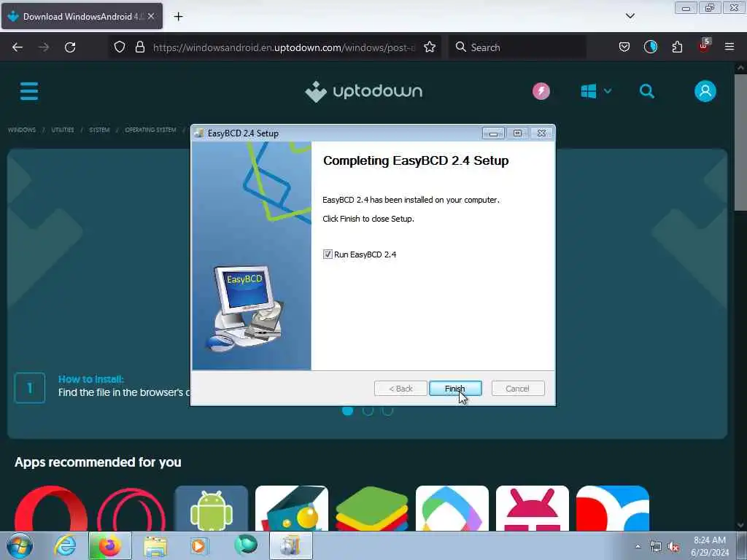Open the user account profile icon
Viewport: 747px width, 560px height.
point(705,91)
